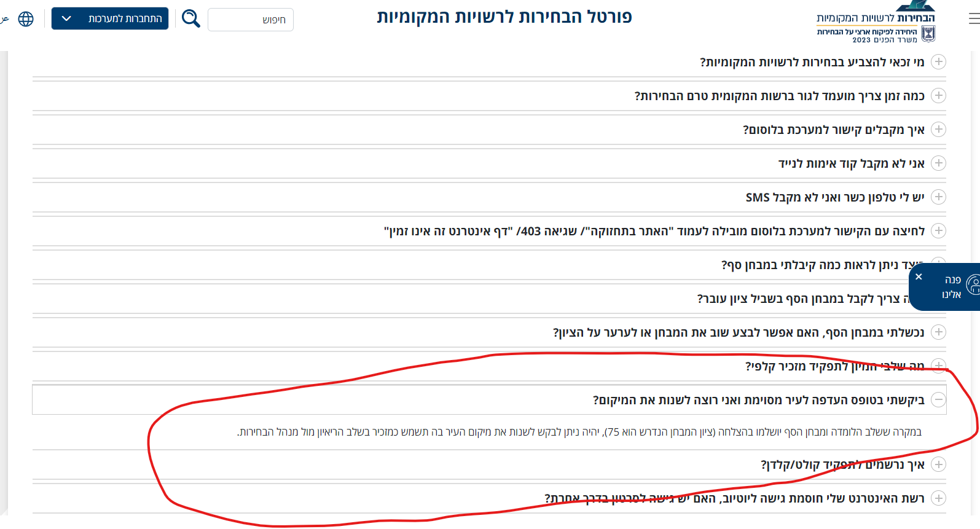The width and height of the screenshot is (980, 529).
Task: Click the globe language icon
Action: (26, 19)
